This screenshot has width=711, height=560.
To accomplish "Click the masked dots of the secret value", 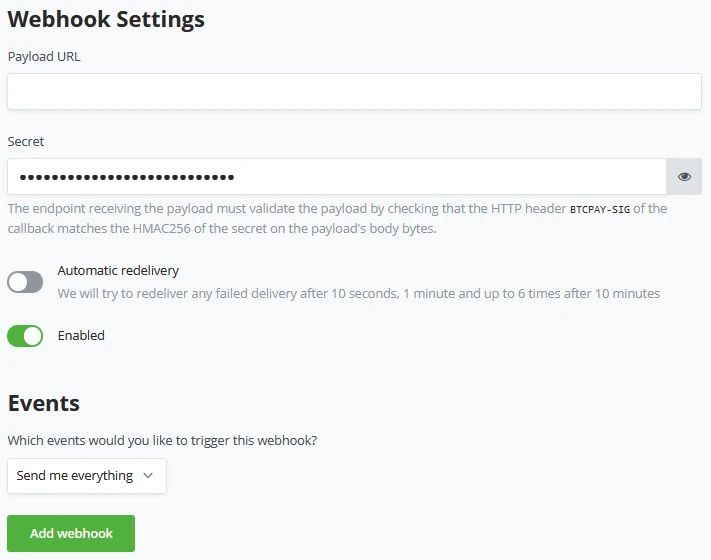I will (x=126, y=177).
